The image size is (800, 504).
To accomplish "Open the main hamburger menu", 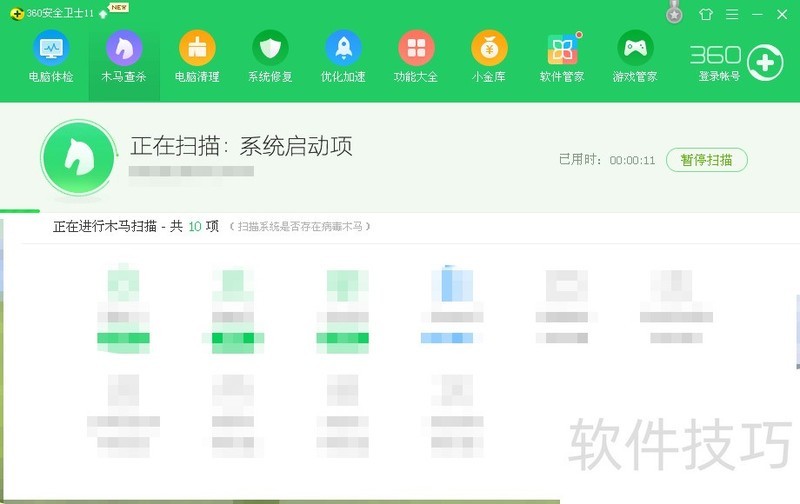I will click(x=732, y=14).
